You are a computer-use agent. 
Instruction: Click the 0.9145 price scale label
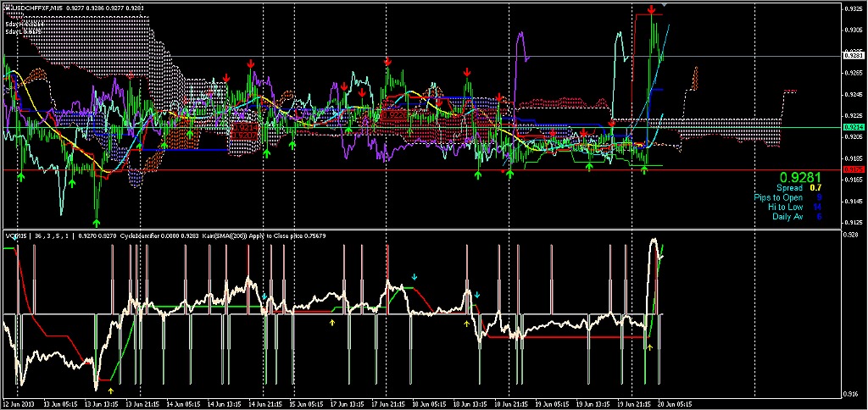click(x=852, y=202)
